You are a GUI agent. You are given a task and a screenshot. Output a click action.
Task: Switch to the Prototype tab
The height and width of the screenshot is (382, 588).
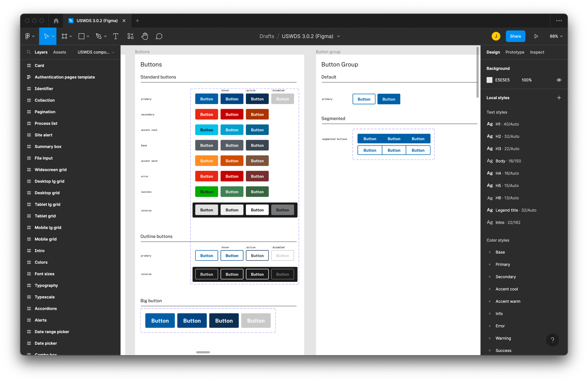pyautogui.click(x=515, y=52)
